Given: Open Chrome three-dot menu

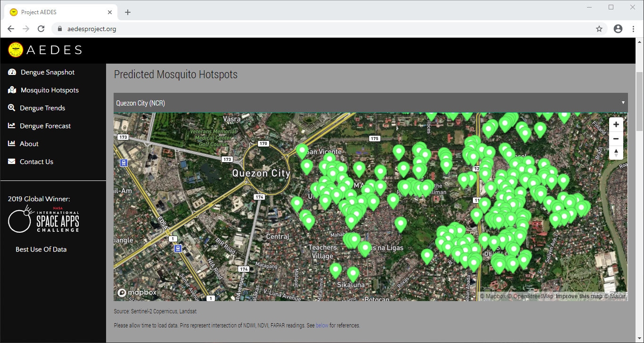Looking at the screenshot, I should click(x=634, y=29).
